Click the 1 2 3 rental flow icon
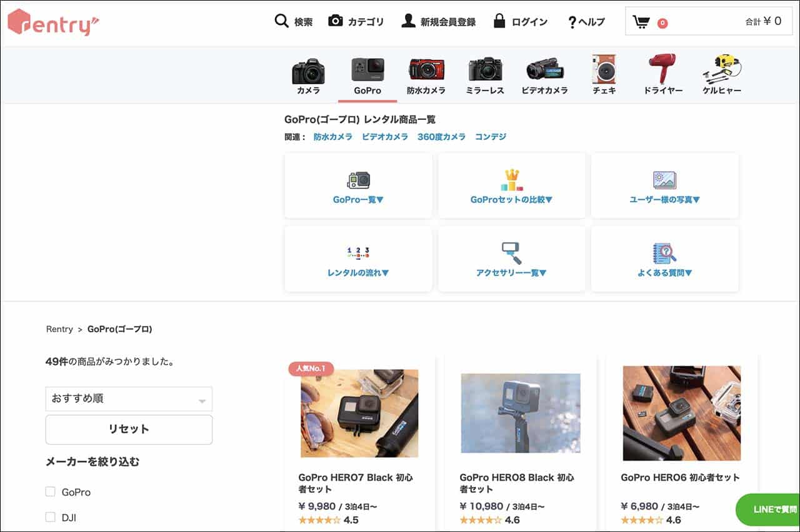Screen dimensions: 800x532 358,253
